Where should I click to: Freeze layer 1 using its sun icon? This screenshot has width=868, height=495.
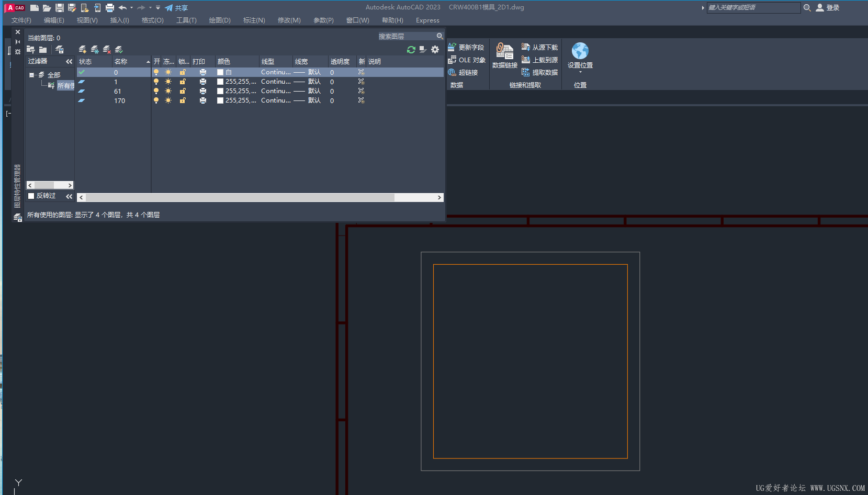168,82
